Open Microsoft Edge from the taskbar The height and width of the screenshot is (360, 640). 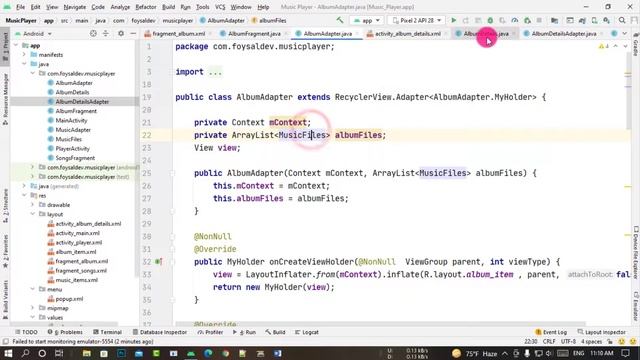pos(208,353)
